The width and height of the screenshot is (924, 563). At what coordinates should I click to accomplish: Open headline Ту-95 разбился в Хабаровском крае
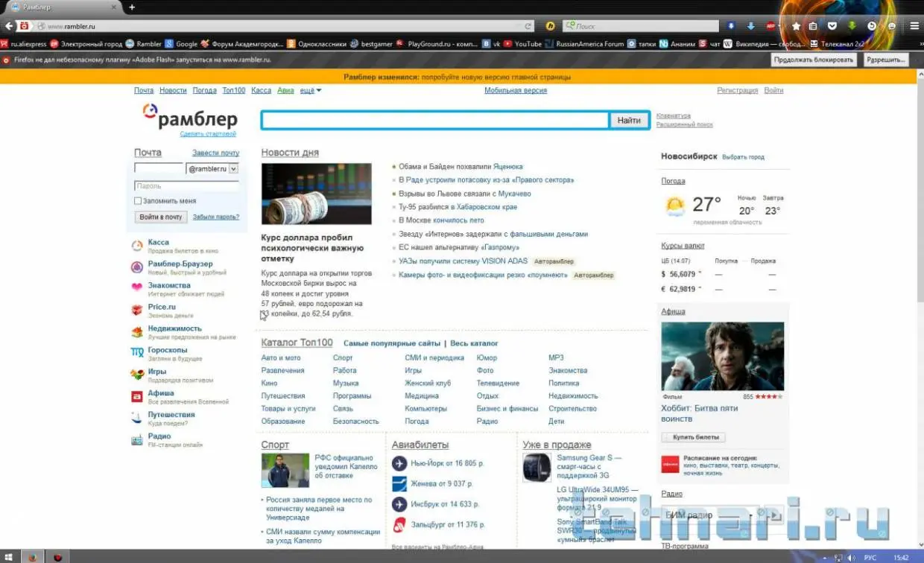pyautogui.click(x=458, y=207)
